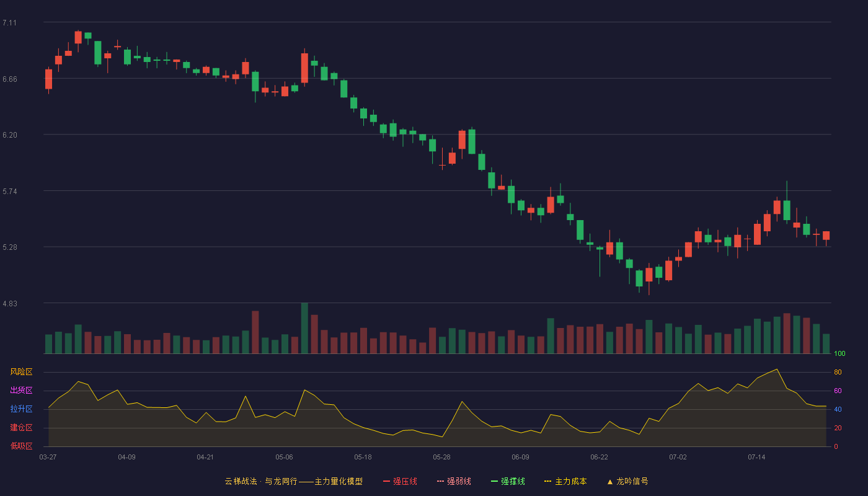Click the 低吸区 axis label
This screenshot has width=868, height=496.
pos(21,446)
